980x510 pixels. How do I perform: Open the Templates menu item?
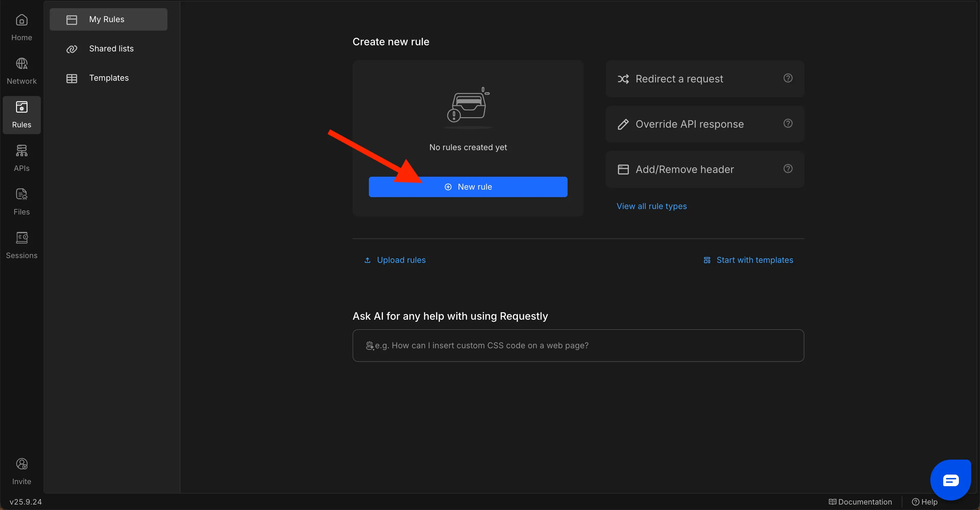[x=109, y=78]
